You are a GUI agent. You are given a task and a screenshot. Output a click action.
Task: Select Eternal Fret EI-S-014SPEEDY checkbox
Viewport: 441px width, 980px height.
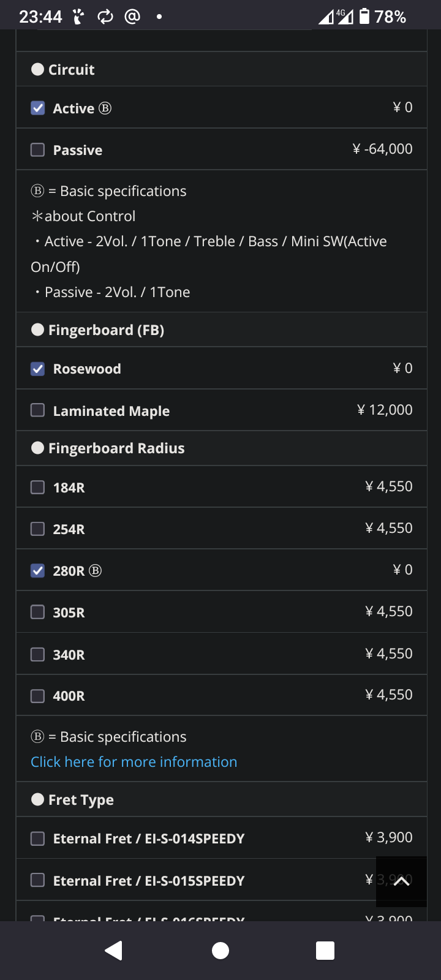point(38,839)
